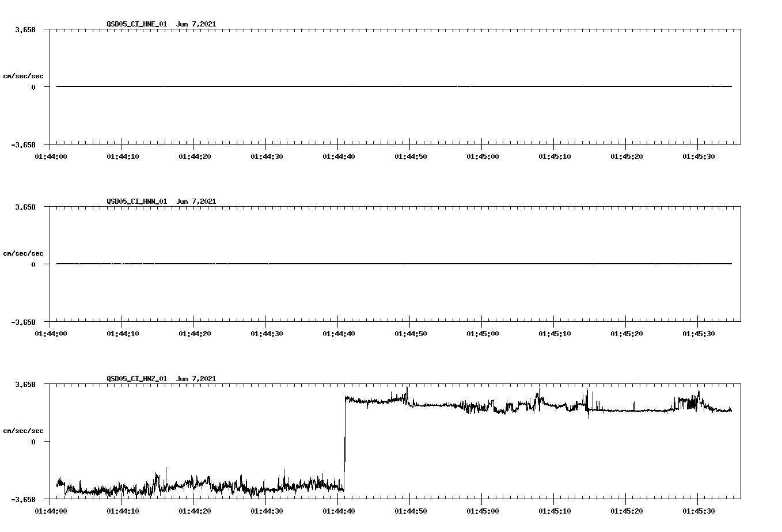Image resolution: width=782 pixels, height=532 pixels.
Task: Click the 3.658 upper limit of HNZ chart
Action: click(25, 384)
